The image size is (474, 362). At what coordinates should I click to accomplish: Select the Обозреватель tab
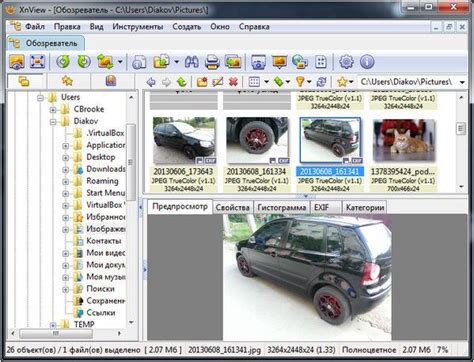[x=45, y=43]
